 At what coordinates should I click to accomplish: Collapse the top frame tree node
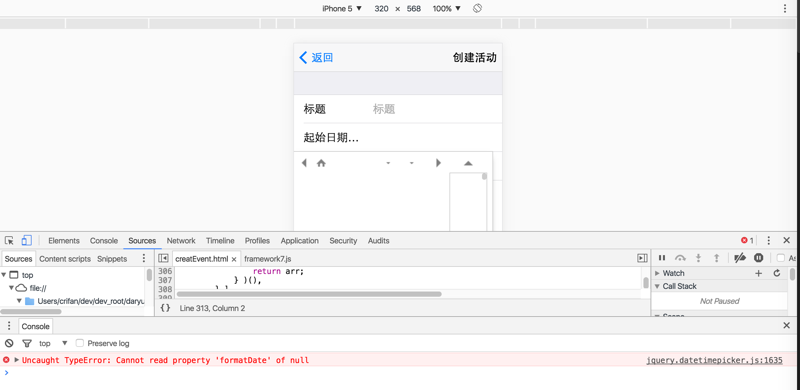(x=4, y=275)
